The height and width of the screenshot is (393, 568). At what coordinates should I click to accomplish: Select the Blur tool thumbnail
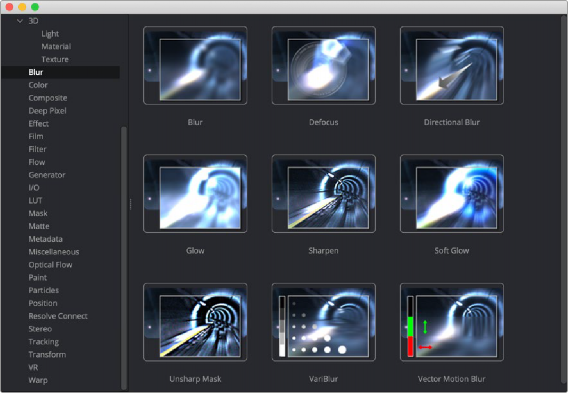(195, 66)
